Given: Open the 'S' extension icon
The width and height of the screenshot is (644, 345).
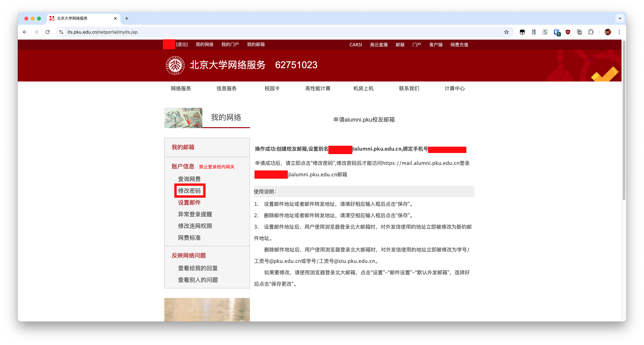Looking at the screenshot, I should (x=545, y=32).
